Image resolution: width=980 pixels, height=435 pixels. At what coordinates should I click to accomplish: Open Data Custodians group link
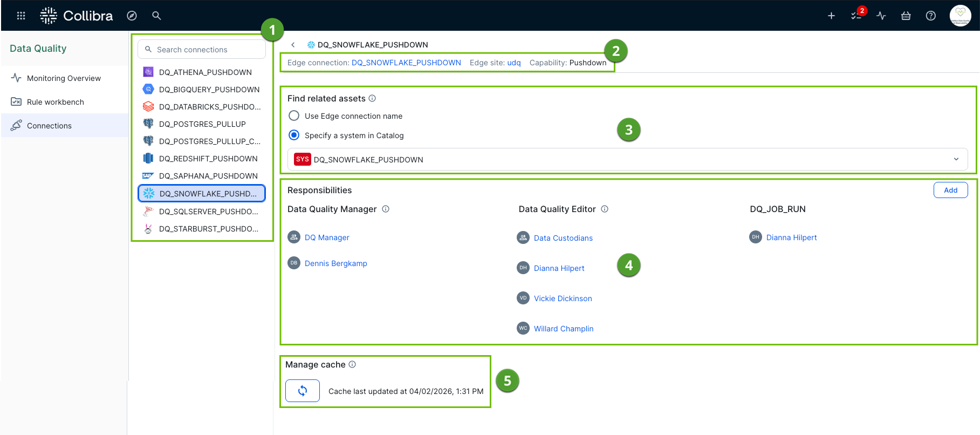coord(563,238)
